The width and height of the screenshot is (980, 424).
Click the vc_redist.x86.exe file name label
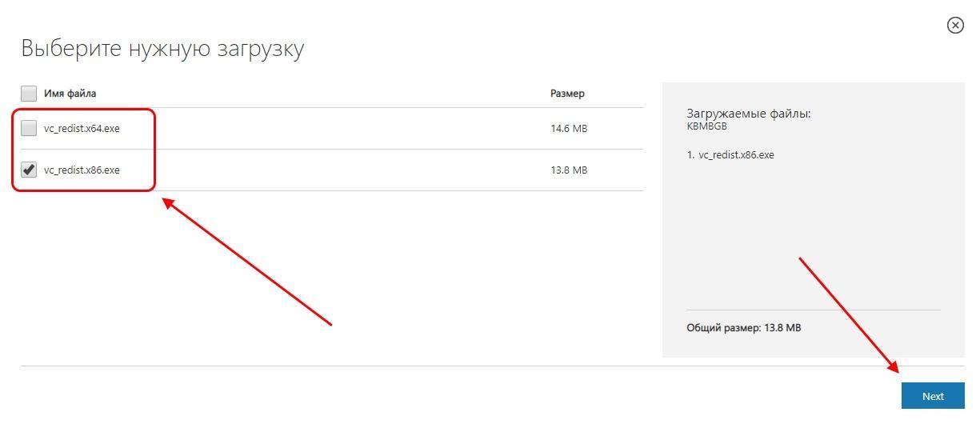[82, 170]
